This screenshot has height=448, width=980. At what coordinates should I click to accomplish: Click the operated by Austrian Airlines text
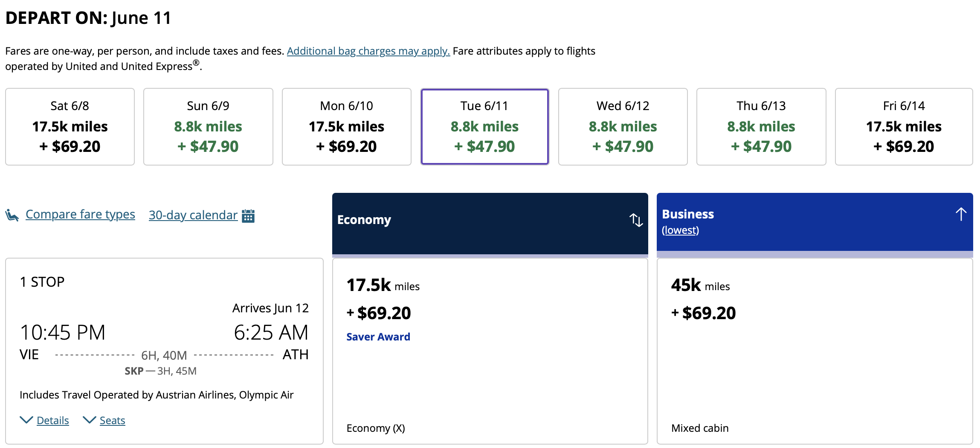(157, 395)
